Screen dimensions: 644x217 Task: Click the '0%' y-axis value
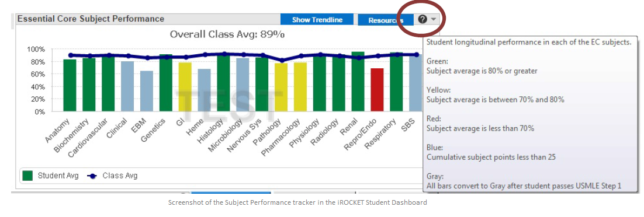tap(40, 111)
